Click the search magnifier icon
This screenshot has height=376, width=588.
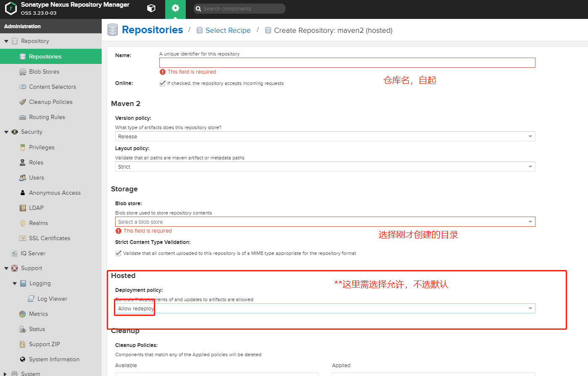pyautogui.click(x=198, y=9)
